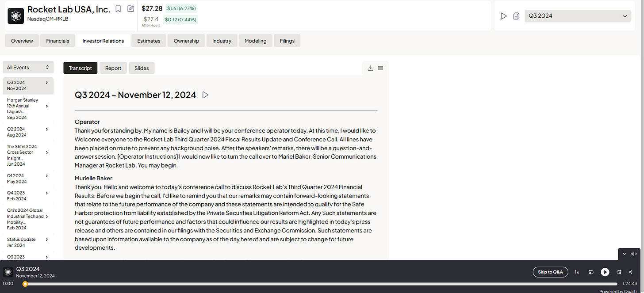Click the 0:00 elapsed time
The height and width of the screenshot is (293, 644).
coord(8,284)
